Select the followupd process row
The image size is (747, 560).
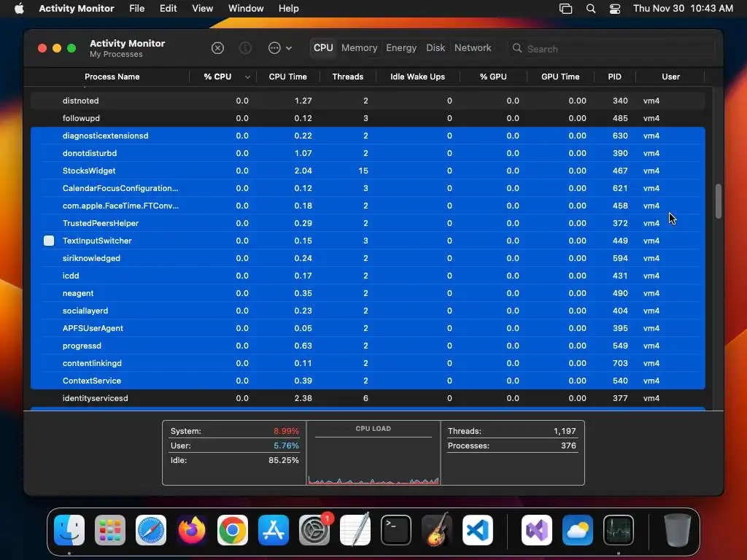point(368,118)
